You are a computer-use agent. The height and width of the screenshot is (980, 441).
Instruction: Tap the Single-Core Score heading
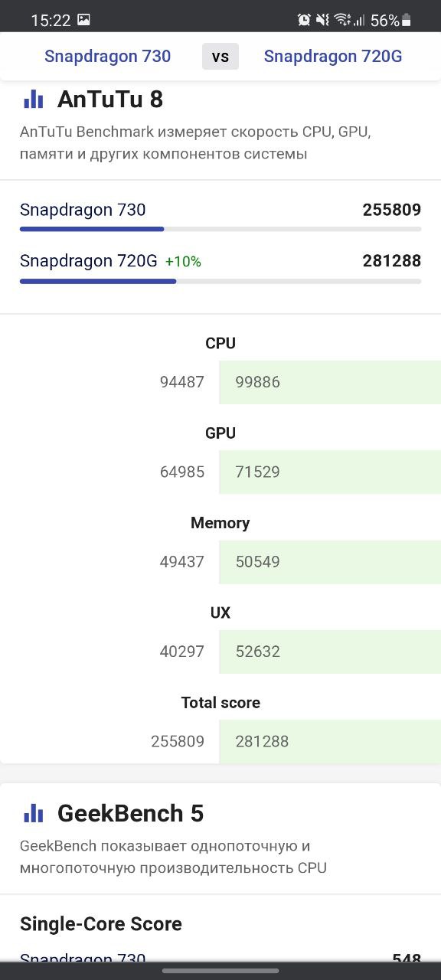point(101,924)
